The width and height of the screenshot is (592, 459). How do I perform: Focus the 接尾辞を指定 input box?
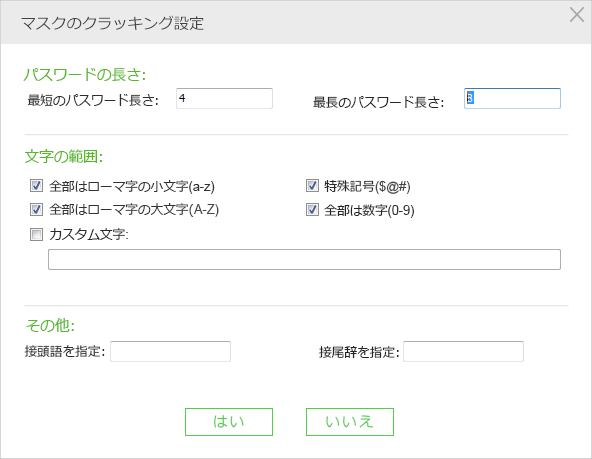click(x=463, y=351)
